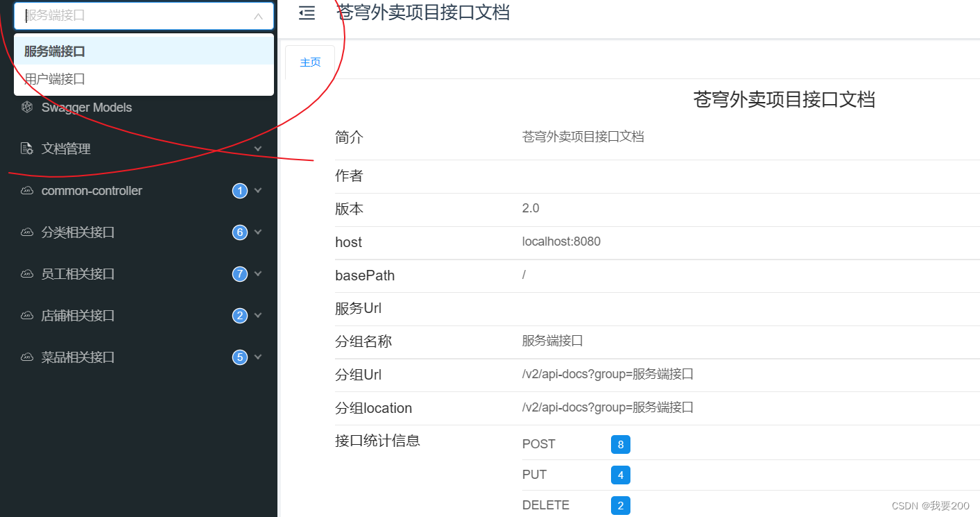Click the basePath slash value

click(524, 276)
